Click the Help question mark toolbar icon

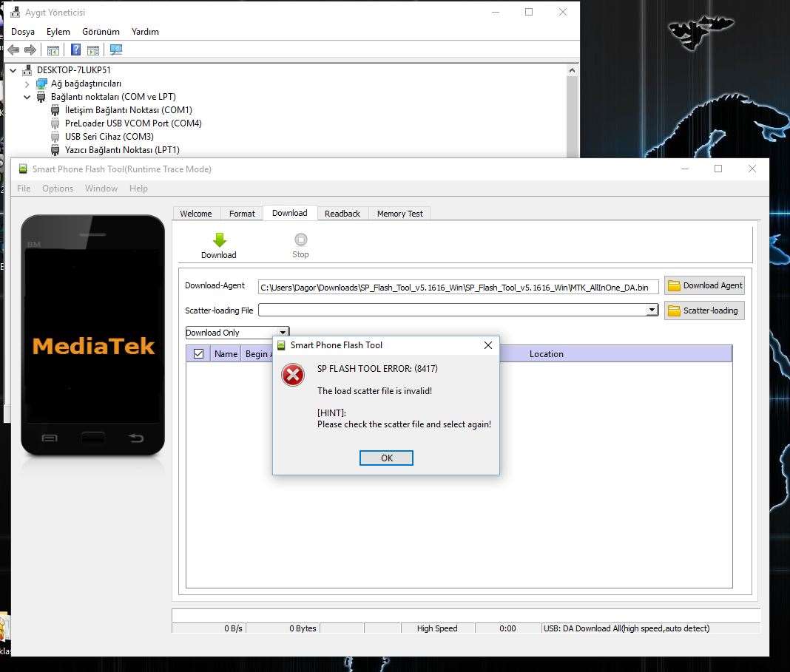click(x=75, y=50)
